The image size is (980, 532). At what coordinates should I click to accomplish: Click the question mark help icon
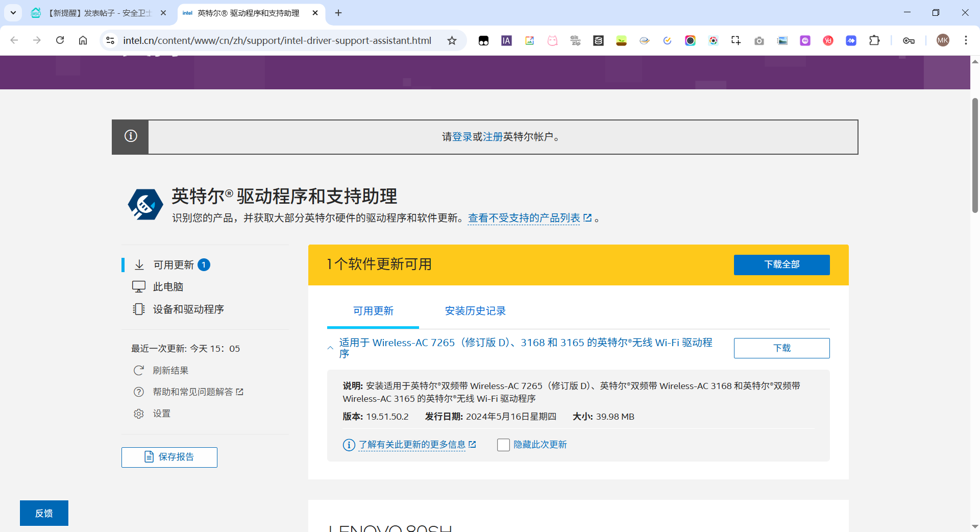coord(139,392)
